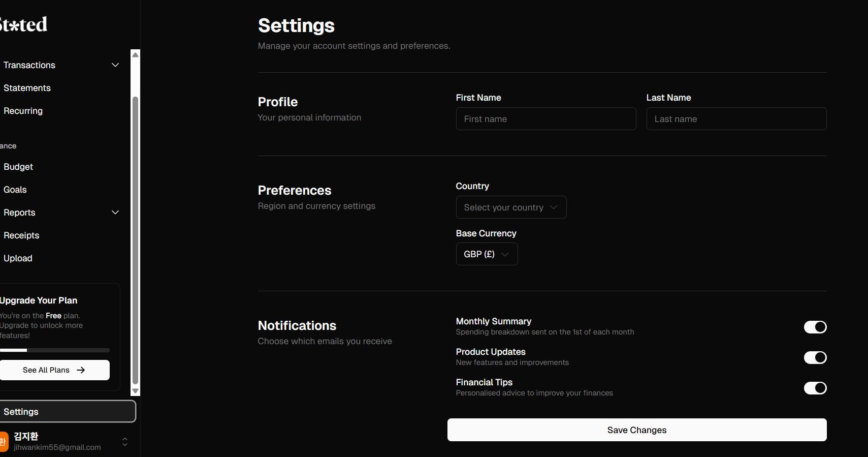The width and height of the screenshot is (868, 457).
Task: Click the See All Plans button
Action: click(54, 370)
